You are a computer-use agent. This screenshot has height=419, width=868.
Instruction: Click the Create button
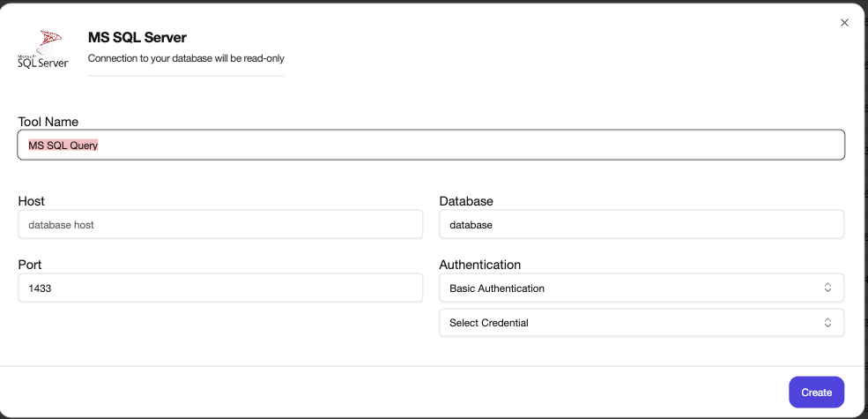[817, 393]
